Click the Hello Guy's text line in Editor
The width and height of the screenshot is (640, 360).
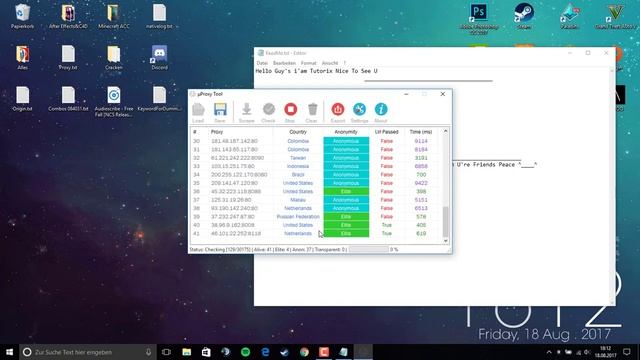pos(316,71)
